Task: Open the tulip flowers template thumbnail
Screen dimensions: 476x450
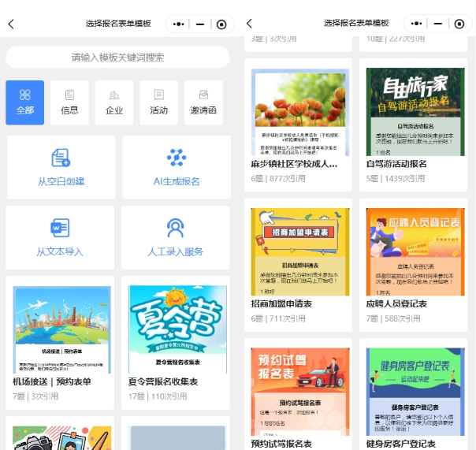Action: (300, 113)
